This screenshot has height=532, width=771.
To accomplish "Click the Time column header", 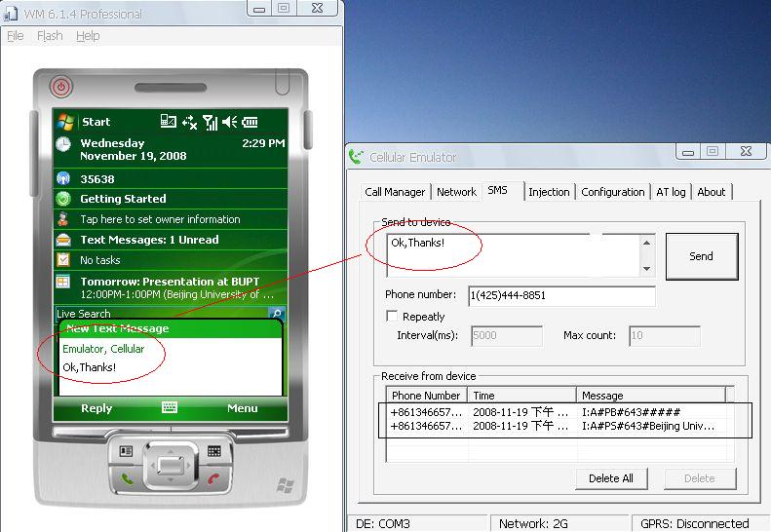I will pyautogui.click(x=522, y=396).
